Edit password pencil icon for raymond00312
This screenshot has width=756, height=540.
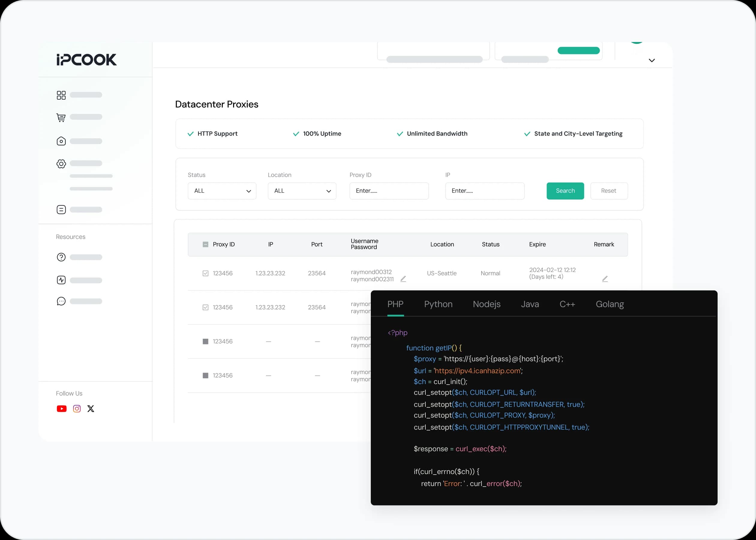[403, 279]
